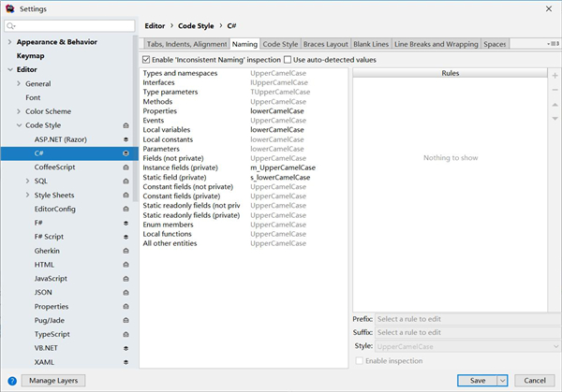Switch to the Braces Layout tab
Image resolution: width=562 pixels, height=392 pixels.
tap(325, 44)
